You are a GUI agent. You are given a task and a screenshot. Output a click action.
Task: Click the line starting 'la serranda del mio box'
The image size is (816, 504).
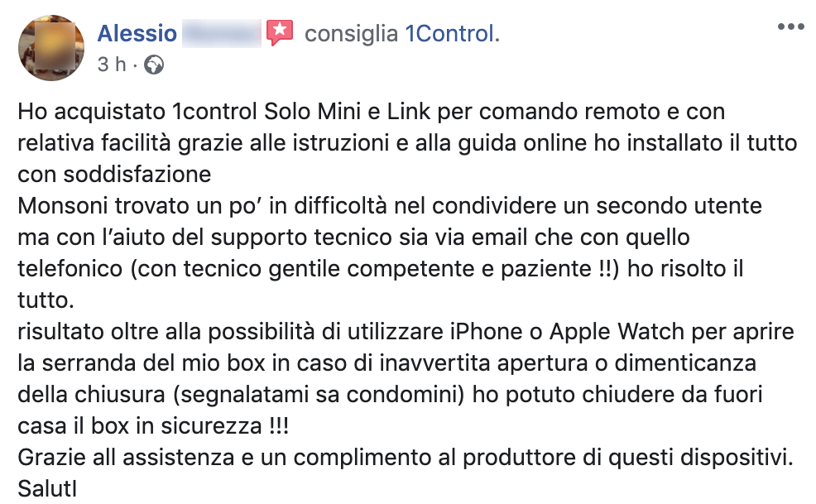click(387, 363)
